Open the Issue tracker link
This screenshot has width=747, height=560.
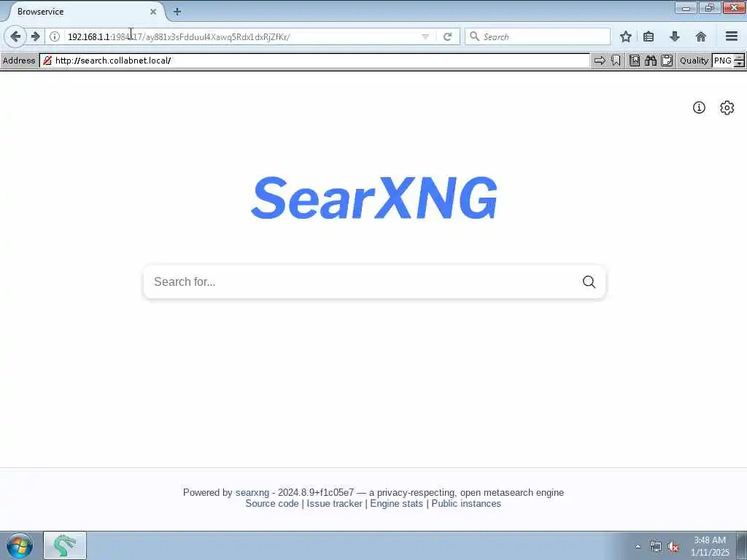click(334, 503)
